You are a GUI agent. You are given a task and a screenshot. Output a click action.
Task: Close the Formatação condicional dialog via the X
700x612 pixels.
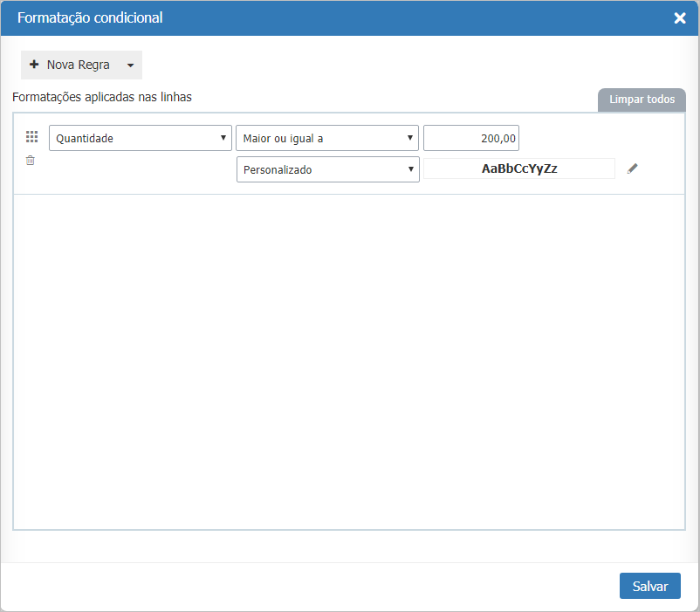coord(680,17)
